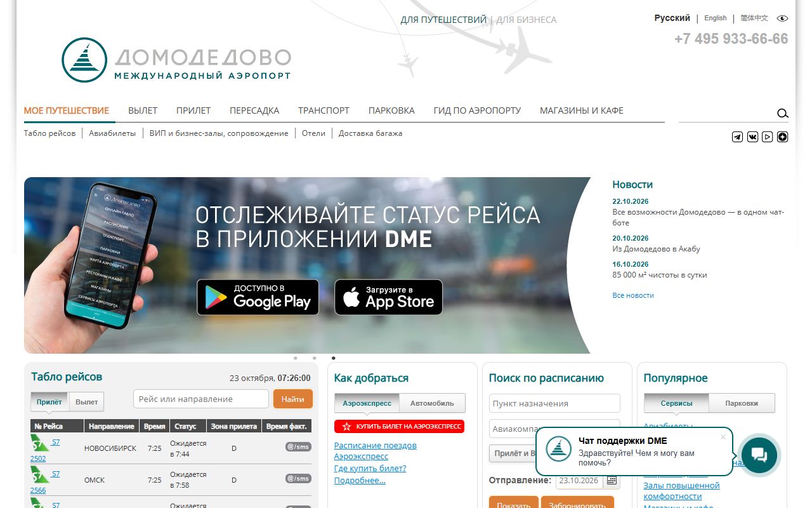Select the third banner slide dot
Screen dimensions: 812x508
point(334,358)
